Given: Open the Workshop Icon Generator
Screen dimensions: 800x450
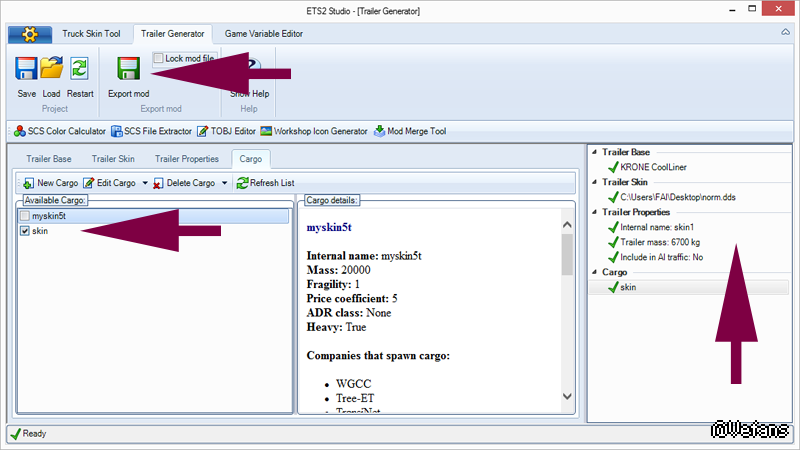Looking at the screenshot, I should (314, 131).
